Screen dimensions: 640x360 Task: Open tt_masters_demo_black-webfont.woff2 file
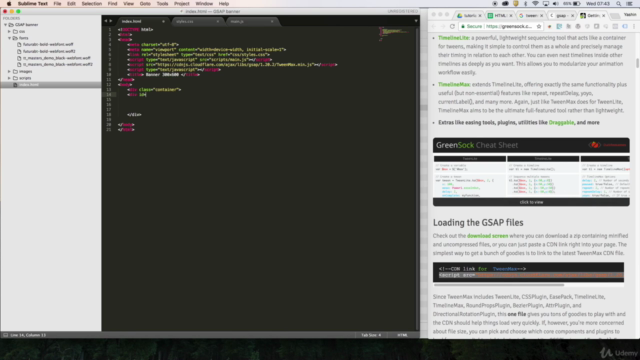pyautogui.click(x=58, y=64)
